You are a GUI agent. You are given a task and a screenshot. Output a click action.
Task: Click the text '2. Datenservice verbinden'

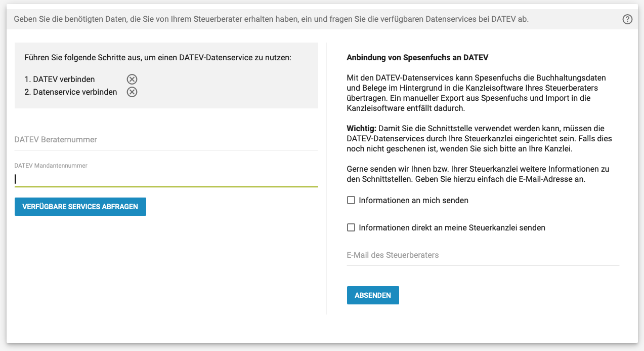tap(71, 92)
